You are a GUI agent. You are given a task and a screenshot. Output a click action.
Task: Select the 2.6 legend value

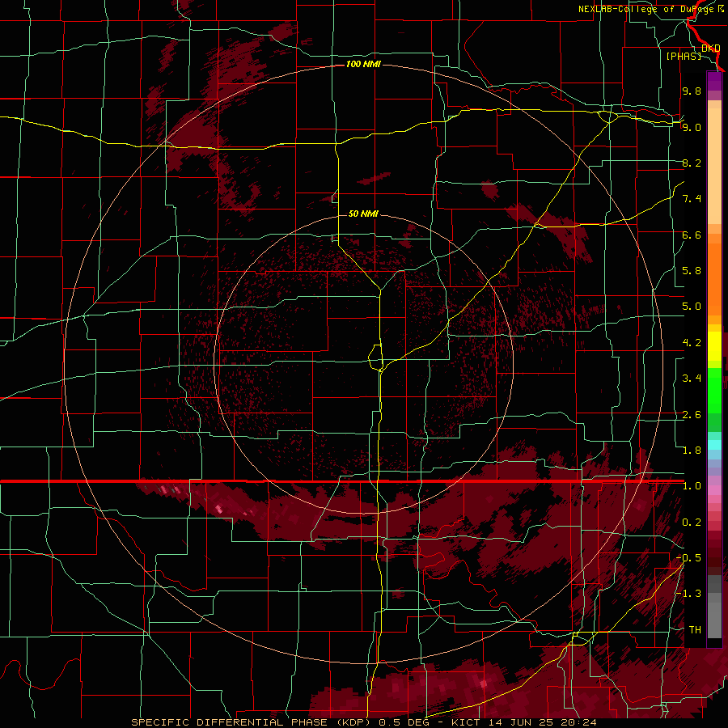[x=692, y=415]
